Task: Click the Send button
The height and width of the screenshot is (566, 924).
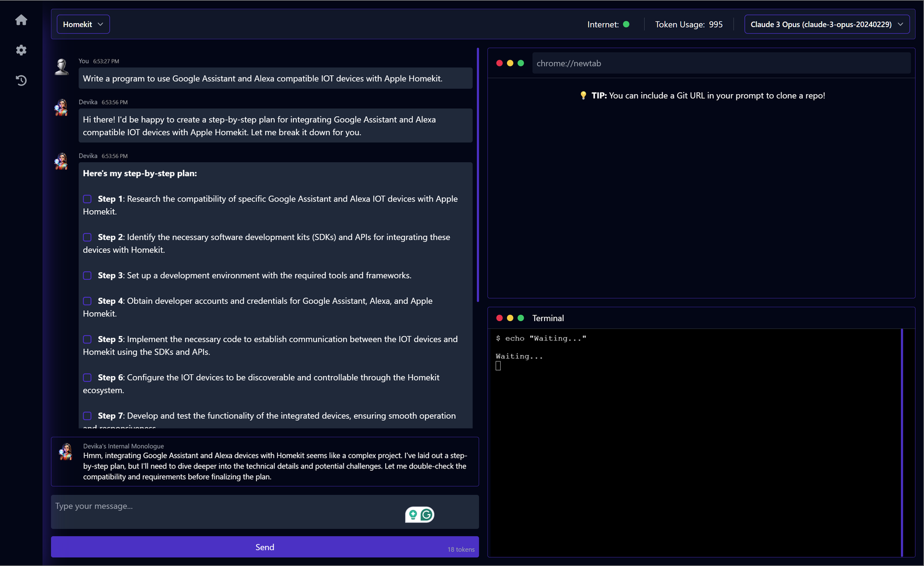Action: click(x=264, y=546)
